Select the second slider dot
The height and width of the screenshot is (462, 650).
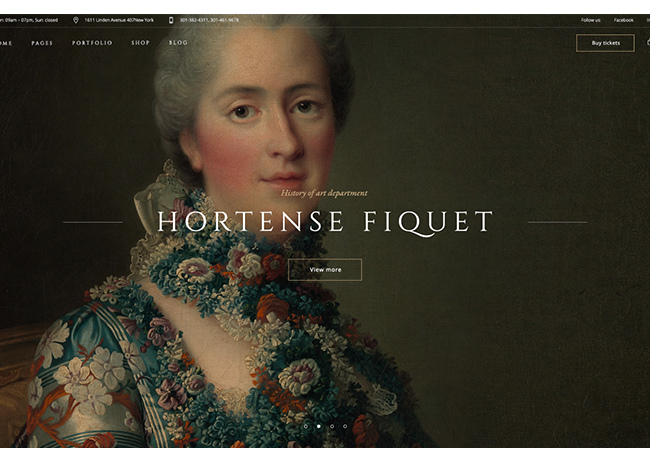(x=318, y=426)
